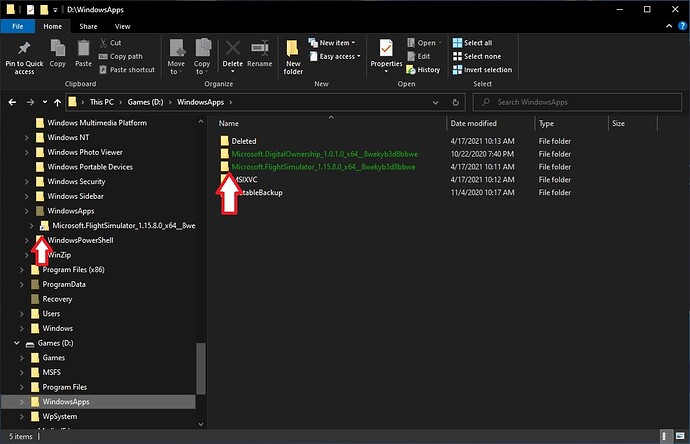This screenshot has width=690, height=444.
Task: Create a New folder from the ribbon
Action: pyautogui.click(x=293, y=57)
